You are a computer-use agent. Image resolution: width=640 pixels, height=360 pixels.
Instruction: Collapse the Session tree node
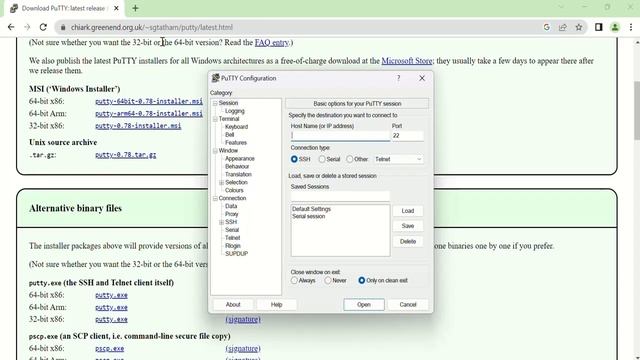(x=215, y=103)
